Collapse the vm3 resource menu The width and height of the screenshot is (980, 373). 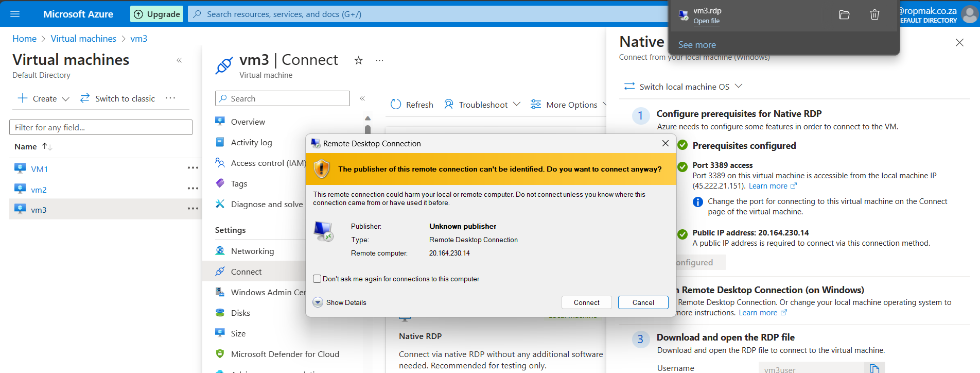tap(362, 98)
